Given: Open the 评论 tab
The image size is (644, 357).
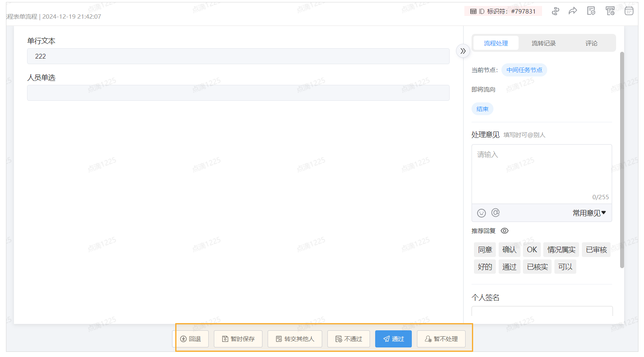Looking at the screenshot, I should pos(591,43).
